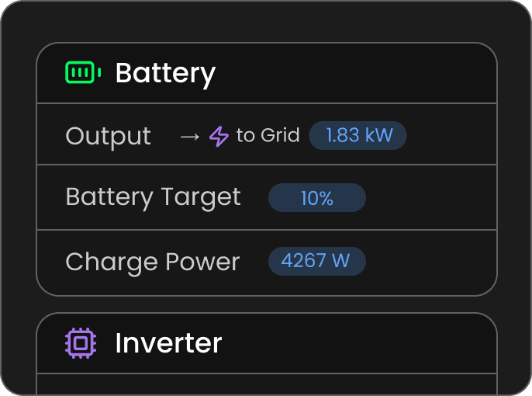This screenshot has width=532, height=396.
Task: Click the Output label
Action: pos(108,136)
